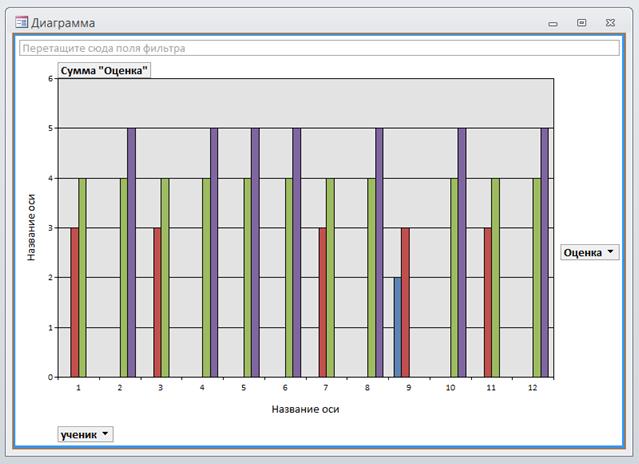Select the Сумма "Оценка" data field button
The width and height of the screenshot is (639, 464).
pos(104,70)
